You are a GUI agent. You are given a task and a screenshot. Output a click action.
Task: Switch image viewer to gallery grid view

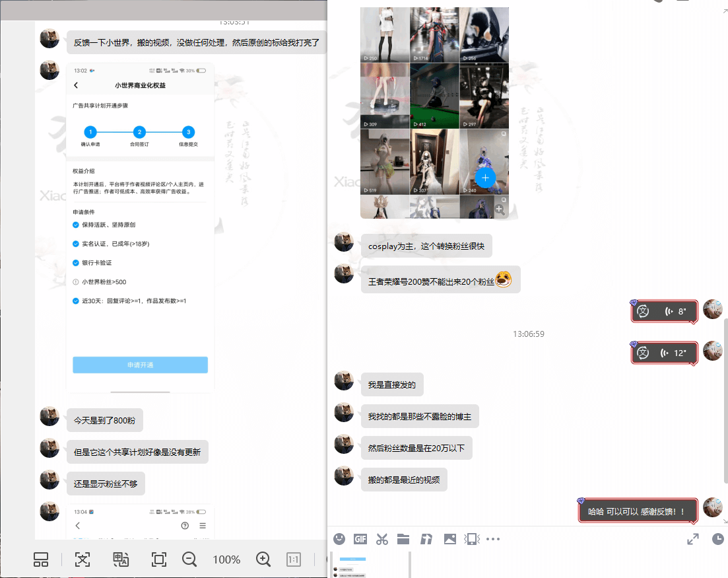pos(41,560)
